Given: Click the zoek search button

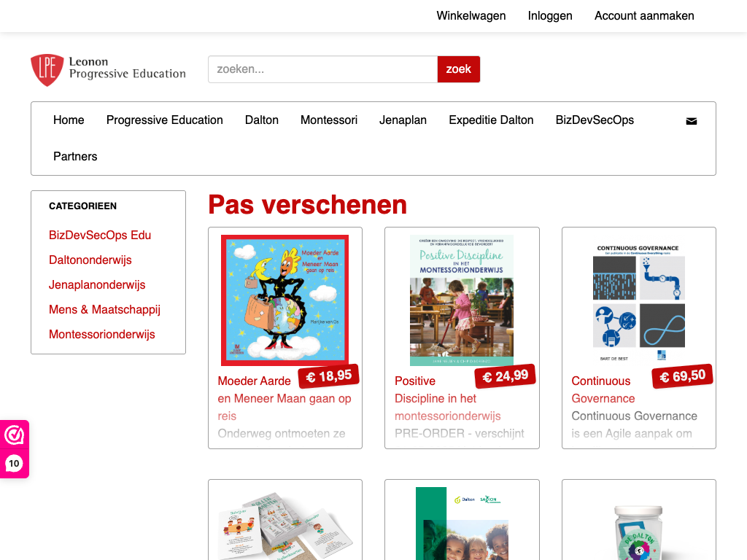Looking at the screenshot, I should coord(458,69).
